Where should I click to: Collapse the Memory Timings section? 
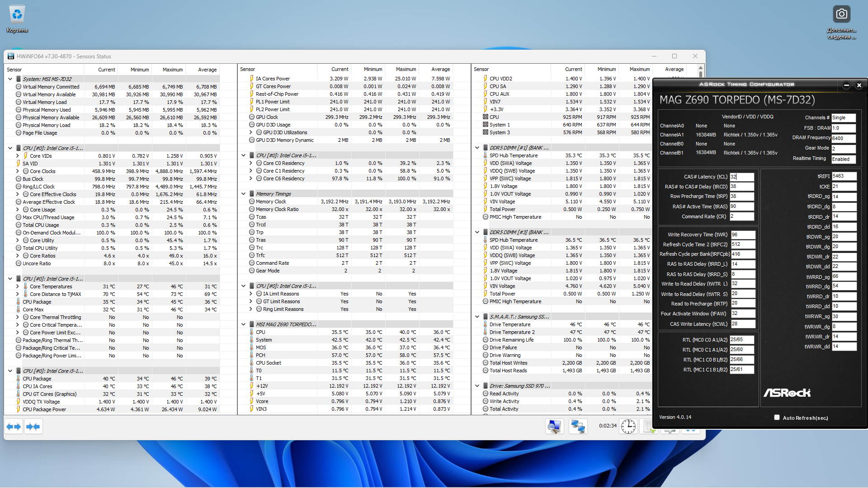(x=243, y=194)
